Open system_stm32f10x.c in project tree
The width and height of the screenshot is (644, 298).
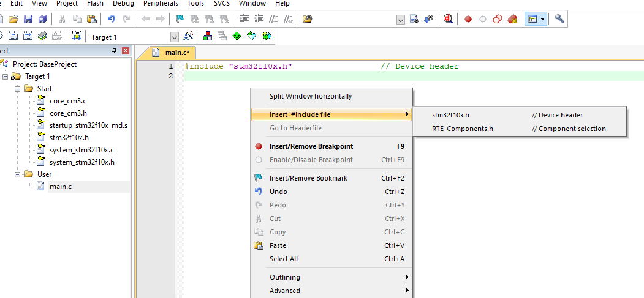(x=81, y=150)
